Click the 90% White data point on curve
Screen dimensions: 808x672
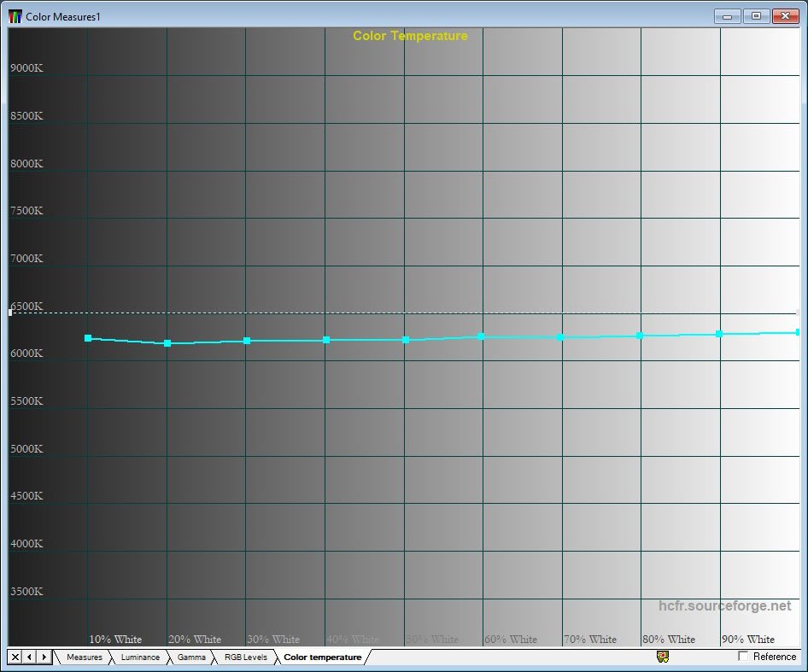[719, 334]
